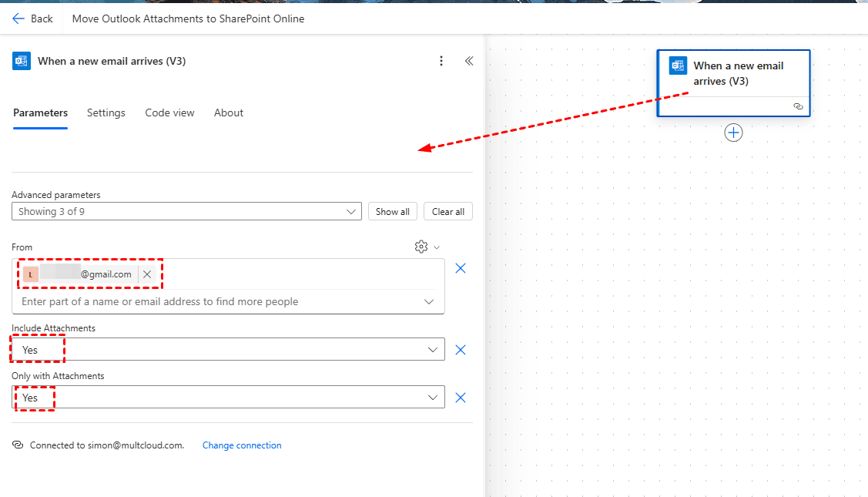
Task: Switch to the Settings tab
Action: point(106,112)
